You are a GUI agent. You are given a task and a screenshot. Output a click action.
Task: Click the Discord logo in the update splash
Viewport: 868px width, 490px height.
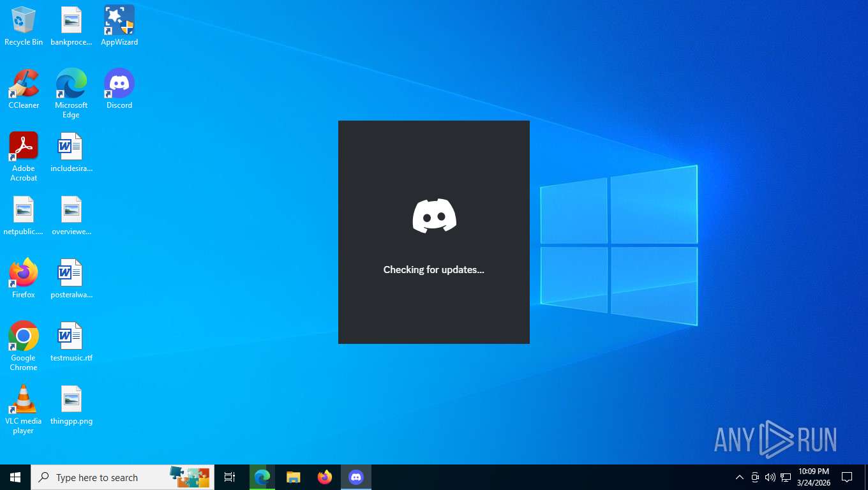[434, 216]
